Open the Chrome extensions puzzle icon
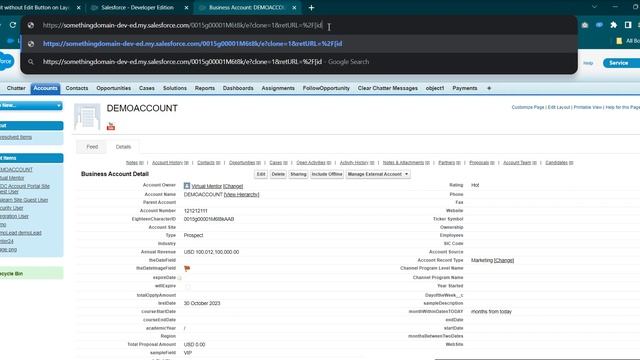 pyautogui.click(x=613, y=25)
